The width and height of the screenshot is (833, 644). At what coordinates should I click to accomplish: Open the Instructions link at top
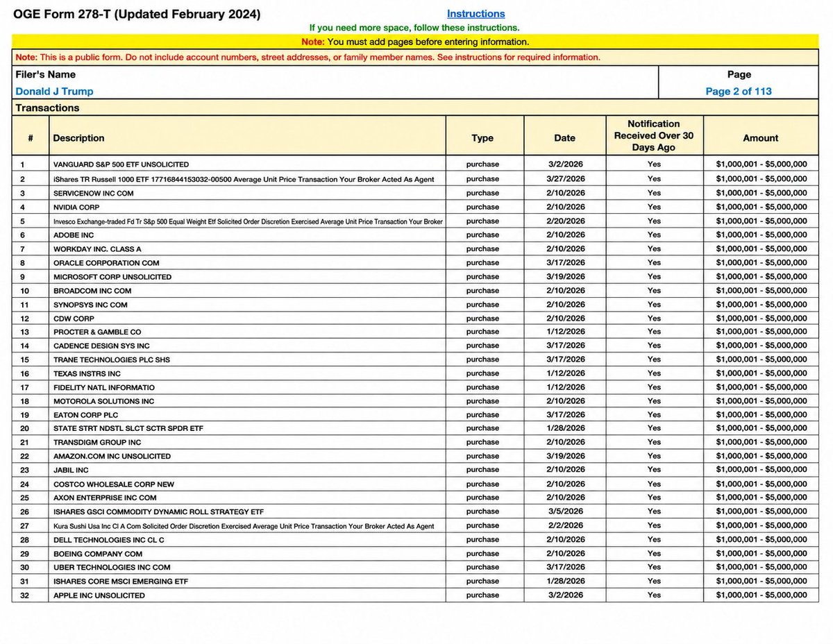476,13
